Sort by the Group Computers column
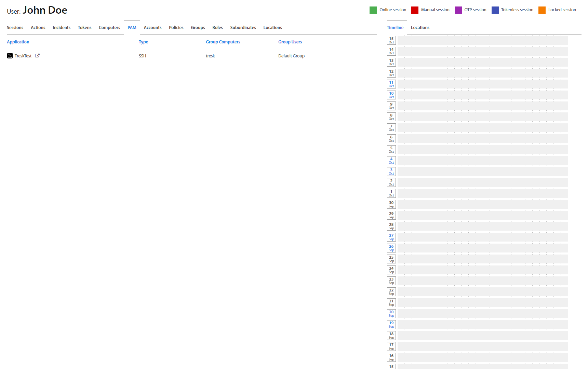 (223, 42)
